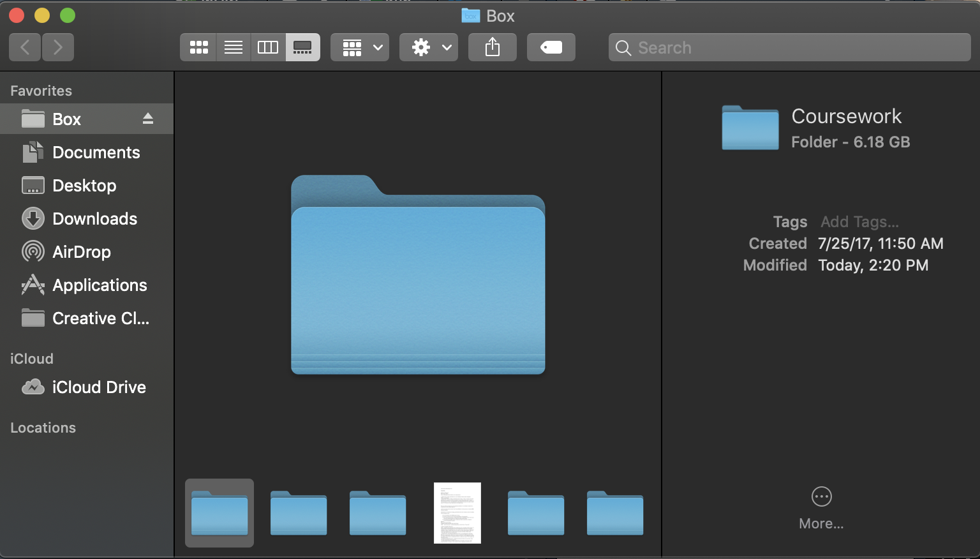Image resolution: width=980 pixels, height=559 pixels.
Task: Open Applications in the sidebar
Action: click(100, 285)
